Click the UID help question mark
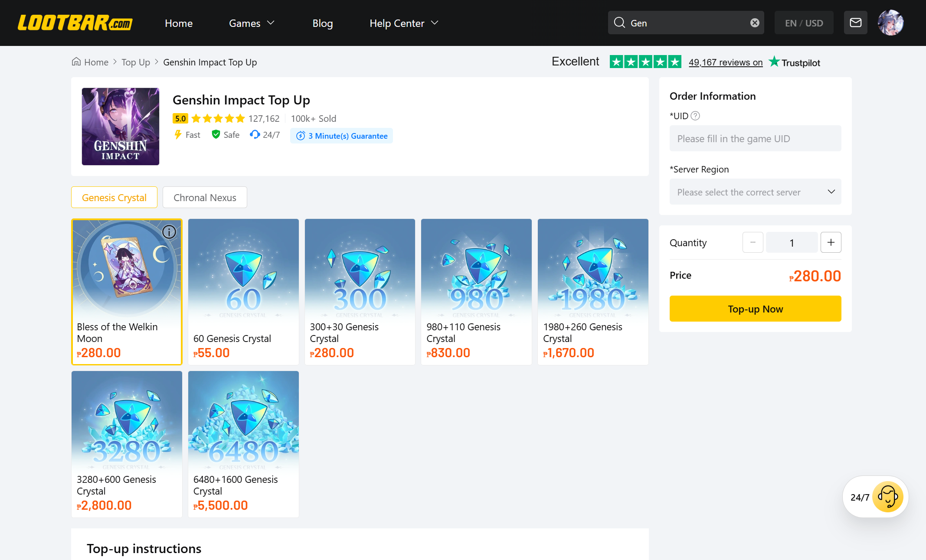 click(695, 116)
